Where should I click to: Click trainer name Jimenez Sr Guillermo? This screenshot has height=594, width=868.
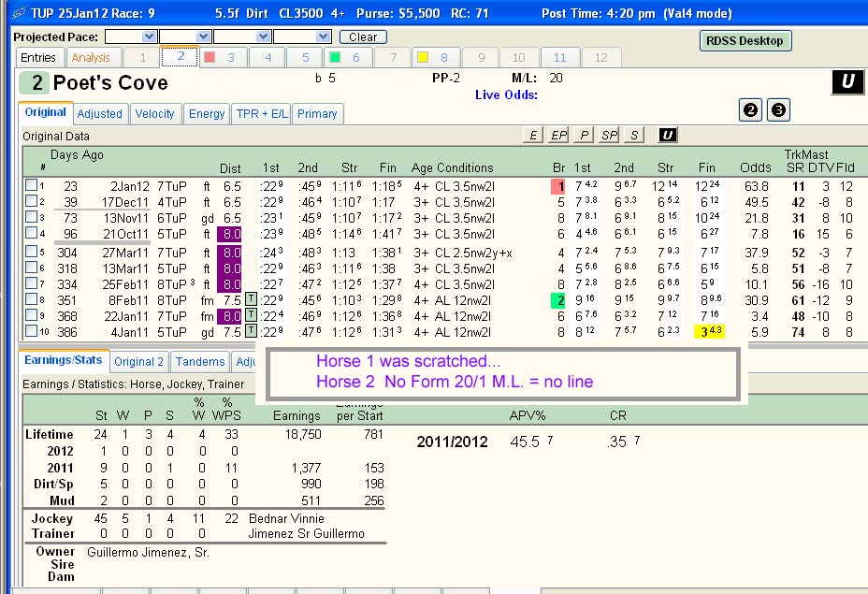coord(306,533)
